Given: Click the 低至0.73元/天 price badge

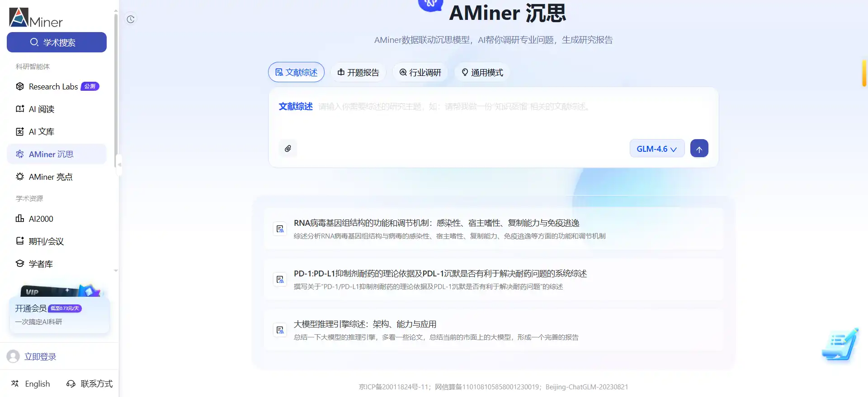Looking at the screenshot, I should [x=65, y=308].
